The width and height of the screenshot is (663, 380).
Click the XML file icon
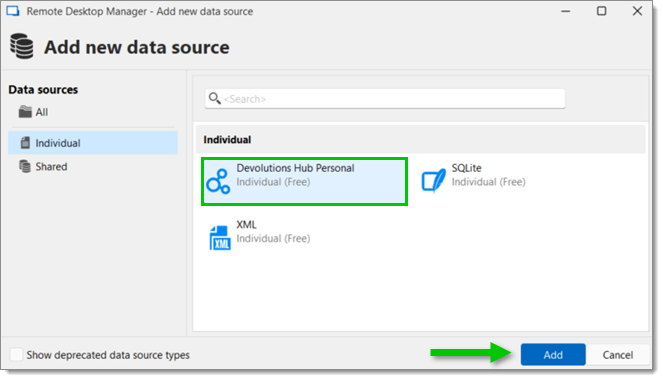(220, 238)
